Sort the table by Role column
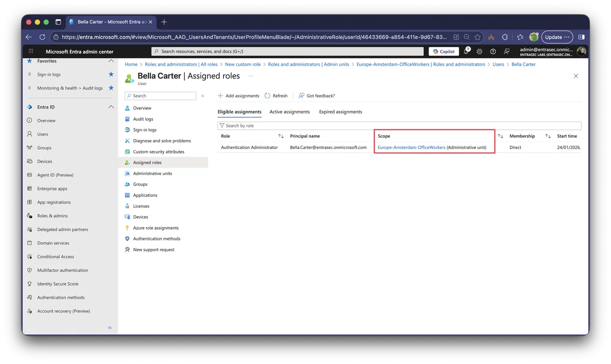The width and height of the screenshot is (611, 364). coord(281,136)
